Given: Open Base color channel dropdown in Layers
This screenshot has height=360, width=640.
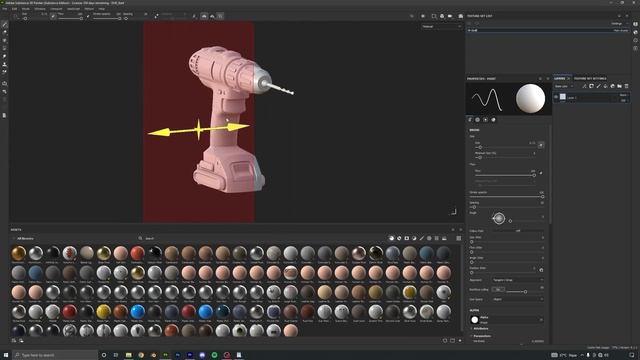Looking at the screenshot, I should pyautogui.click(x=564, y=86).
